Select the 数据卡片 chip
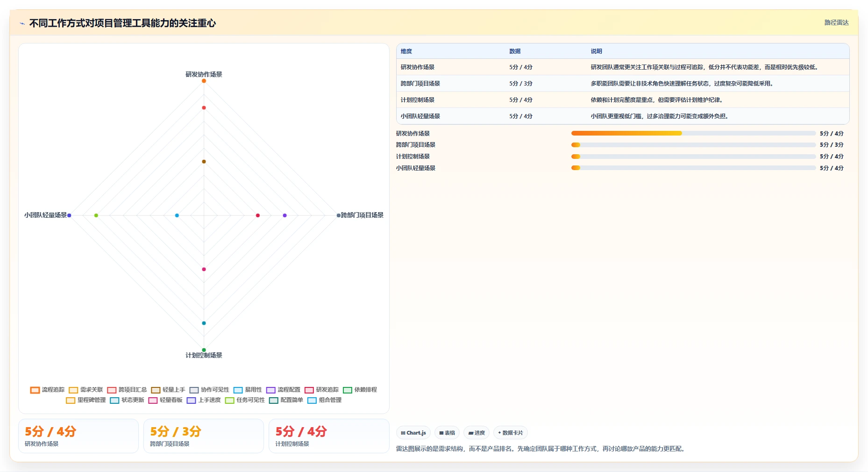868x472 pixels. 511,433
